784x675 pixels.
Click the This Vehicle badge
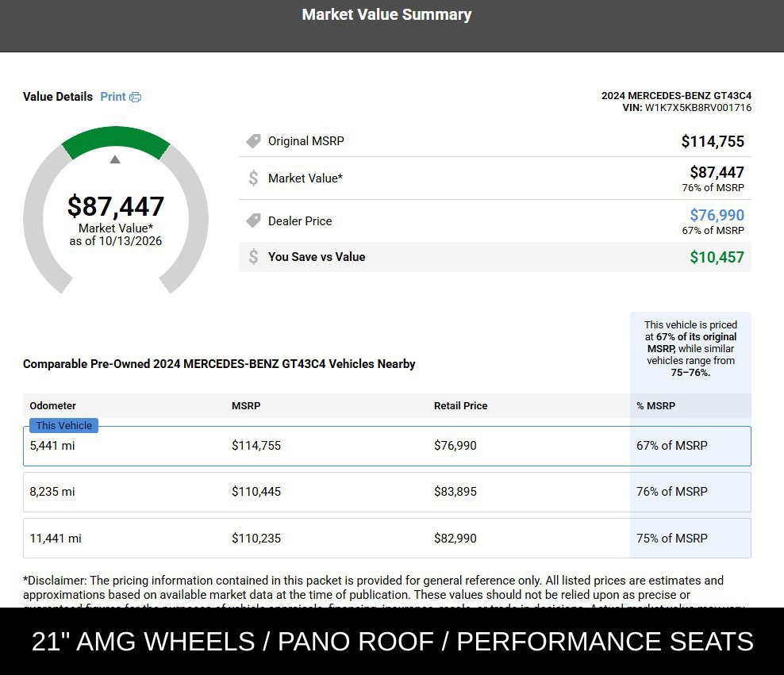point(63,425)
